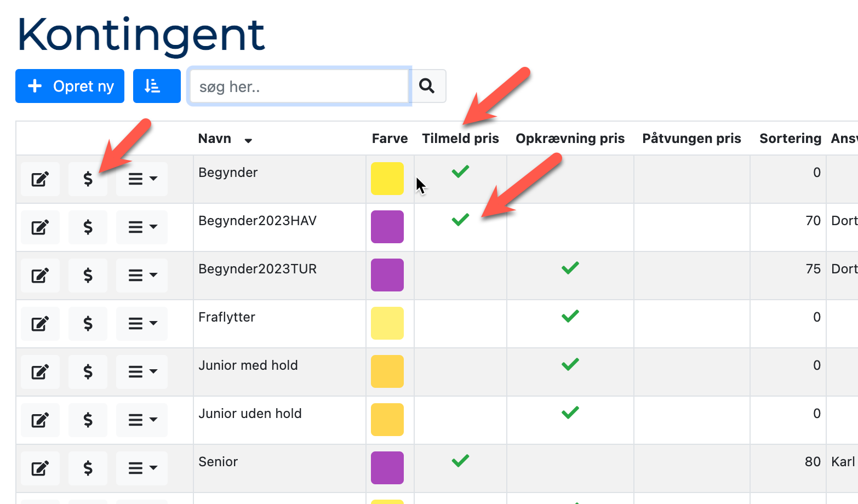The width and height of the screenshot is (858, 504).
Task: Click the edit icon for Begynder row
Action: tap(40, 179)
